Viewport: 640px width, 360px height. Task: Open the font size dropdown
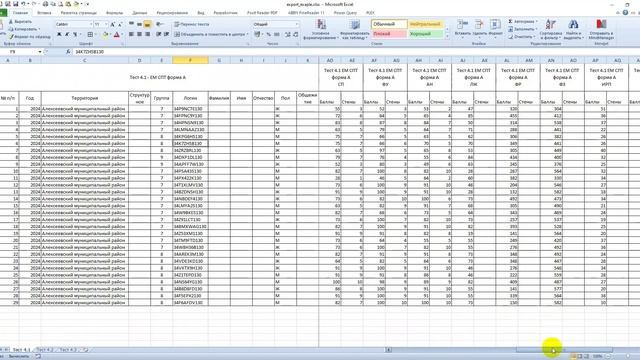click(x=106, y=24)
